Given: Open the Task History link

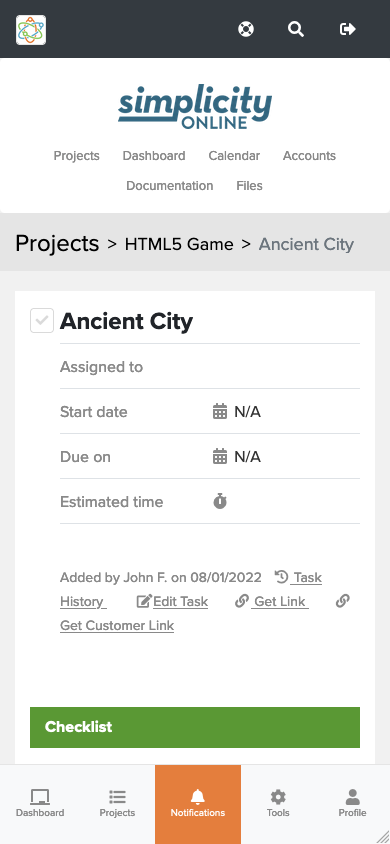Looking at the screenshot, I should point(191,589).
